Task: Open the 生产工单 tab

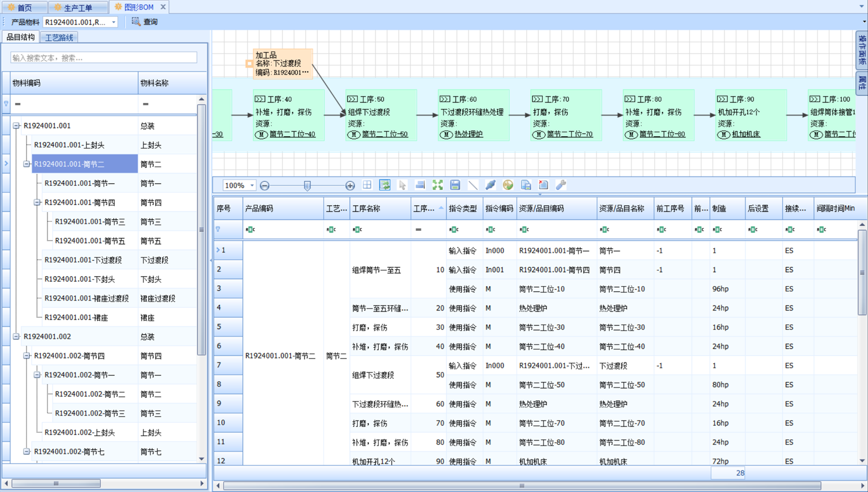Action: tap(78, 7)
